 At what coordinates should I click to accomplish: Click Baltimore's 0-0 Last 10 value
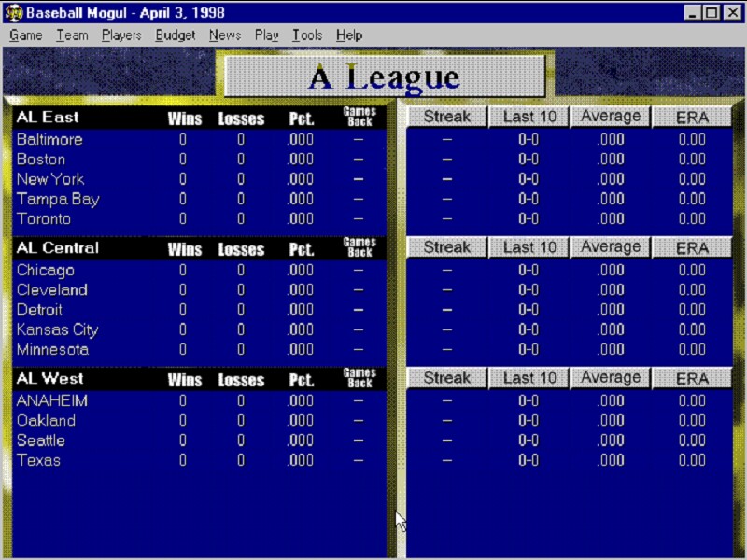(529, 139)
